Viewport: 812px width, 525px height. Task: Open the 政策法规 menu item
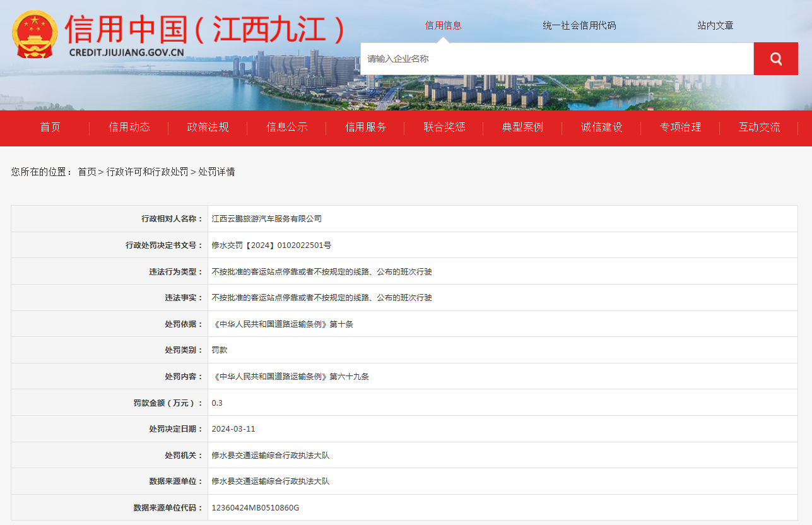208,127
